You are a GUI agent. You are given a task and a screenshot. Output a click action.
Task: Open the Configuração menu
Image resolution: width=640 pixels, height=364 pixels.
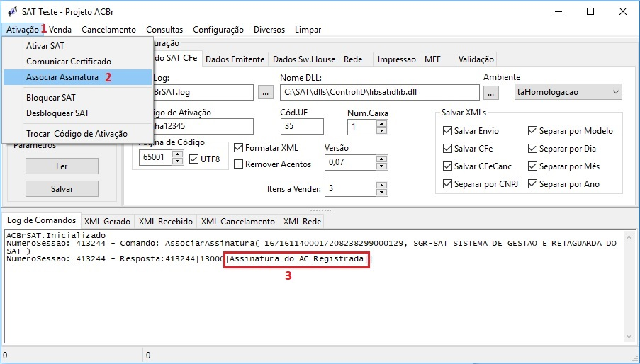[x=218, y=30]
